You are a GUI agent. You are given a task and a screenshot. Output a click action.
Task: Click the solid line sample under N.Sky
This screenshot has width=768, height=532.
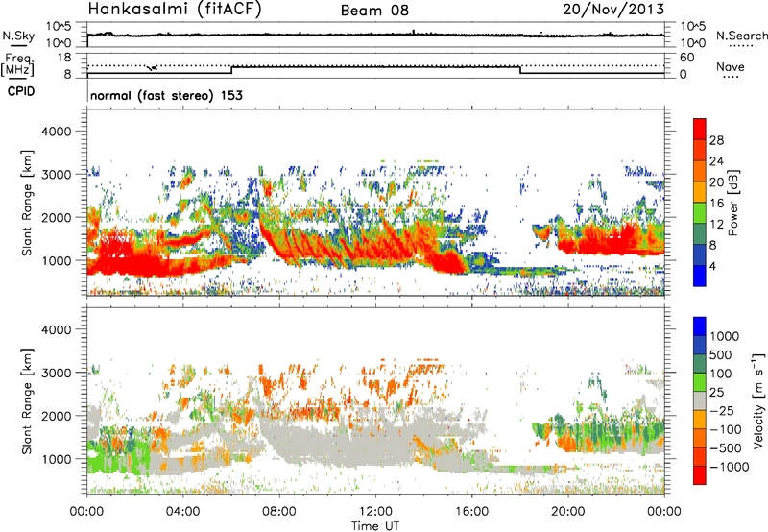18,46
